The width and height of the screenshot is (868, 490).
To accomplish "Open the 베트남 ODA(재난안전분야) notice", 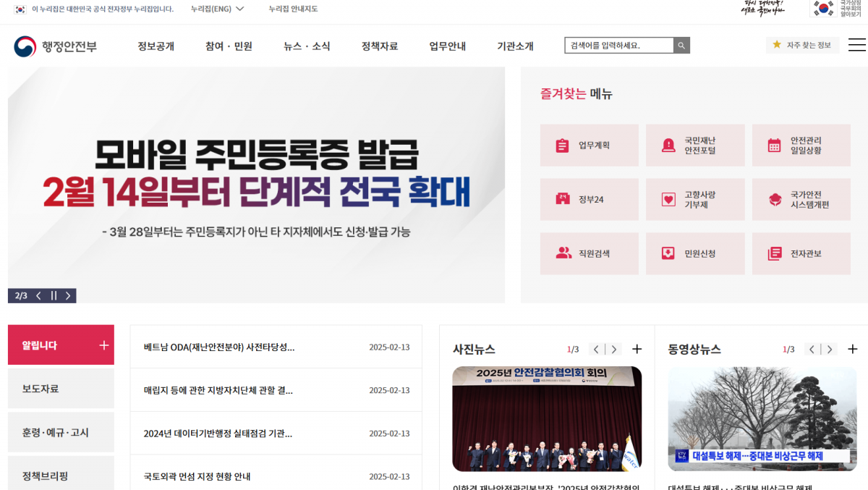I will 219,347.
